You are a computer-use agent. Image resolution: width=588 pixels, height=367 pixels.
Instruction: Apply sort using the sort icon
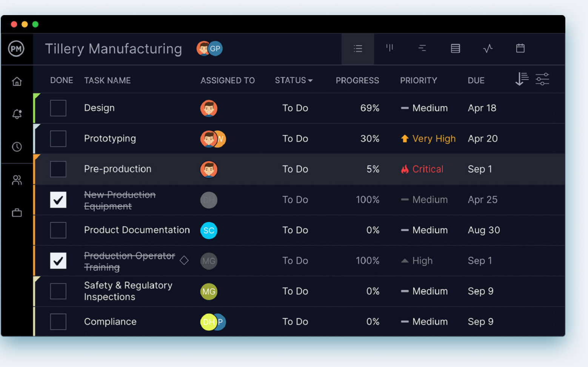tap(522, 79)
